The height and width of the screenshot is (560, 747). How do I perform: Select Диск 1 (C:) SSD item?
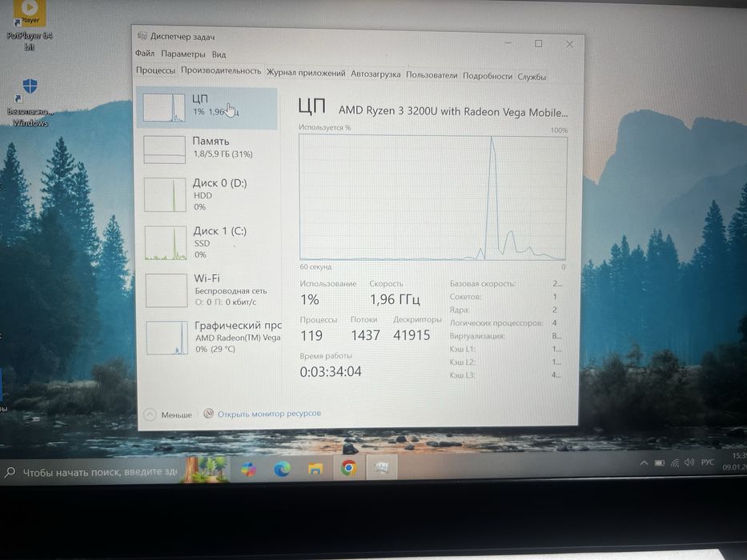point(210,243)
